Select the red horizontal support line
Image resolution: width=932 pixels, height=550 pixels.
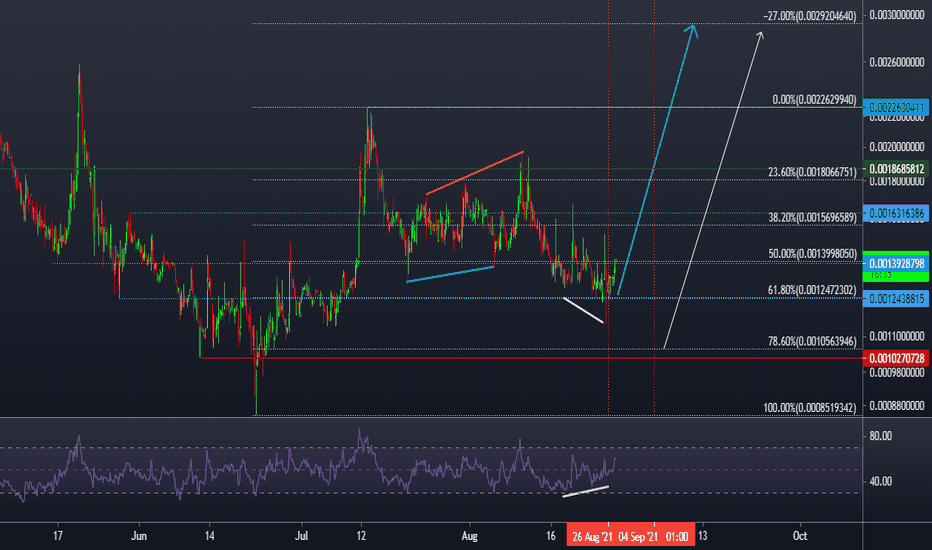click(531, 358)
